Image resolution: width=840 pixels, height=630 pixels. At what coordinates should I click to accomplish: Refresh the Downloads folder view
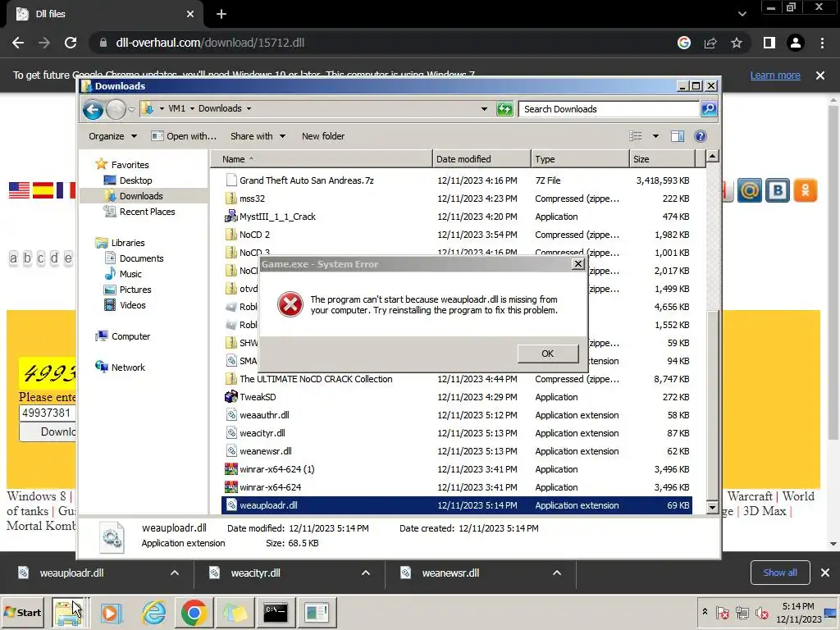[504, 109]
